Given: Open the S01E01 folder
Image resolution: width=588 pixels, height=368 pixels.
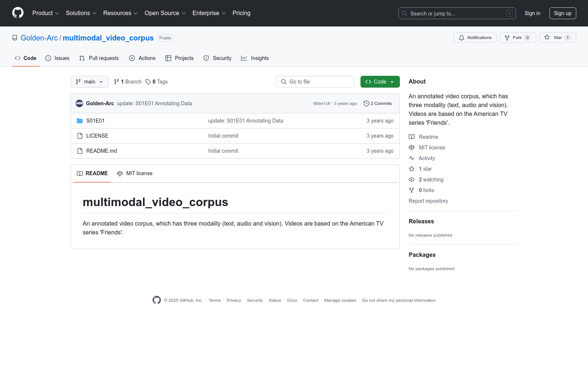Looking at the screenshot, I should pos(95,121).
